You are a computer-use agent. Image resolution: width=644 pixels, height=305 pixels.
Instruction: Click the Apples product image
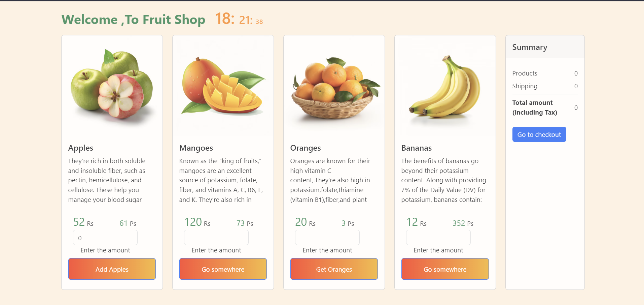coord(112,86)
